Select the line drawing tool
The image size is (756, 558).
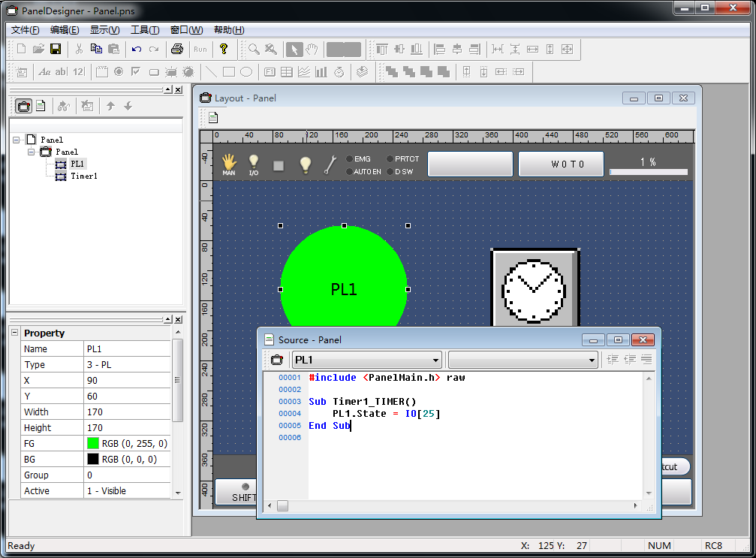click(212, 72)
